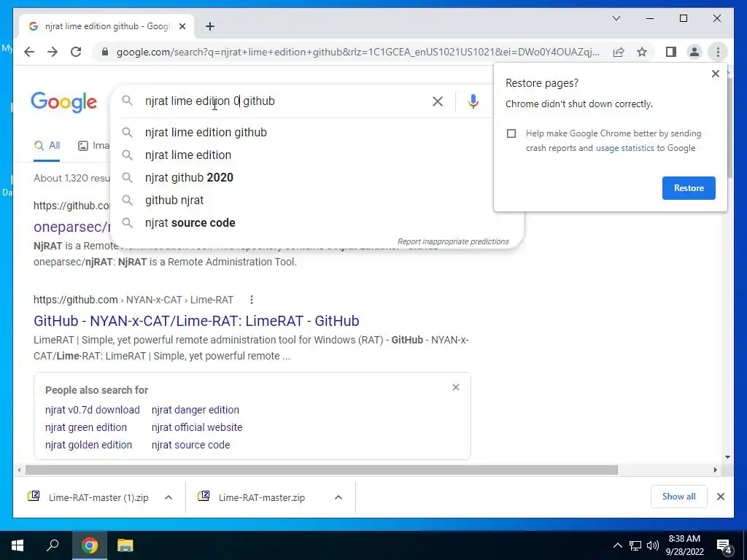
Task: Open the usage statistics link
Action: tap(624, 148)
